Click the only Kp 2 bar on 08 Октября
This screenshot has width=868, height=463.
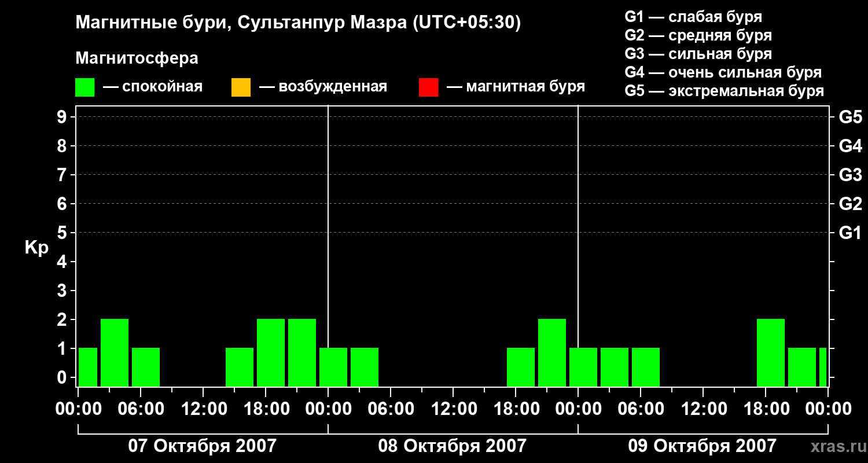pos(552,352)
